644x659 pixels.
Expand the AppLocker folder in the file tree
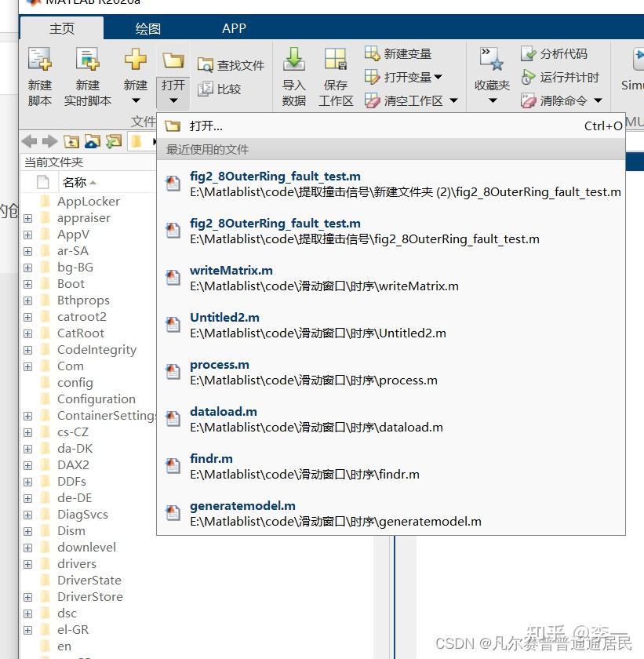[x=28, y=201]
